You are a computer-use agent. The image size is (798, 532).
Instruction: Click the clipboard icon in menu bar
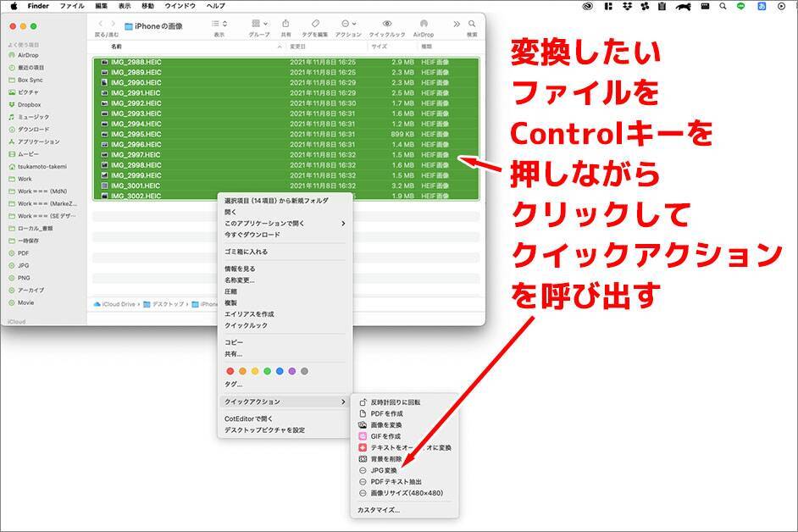coord(662,6)
